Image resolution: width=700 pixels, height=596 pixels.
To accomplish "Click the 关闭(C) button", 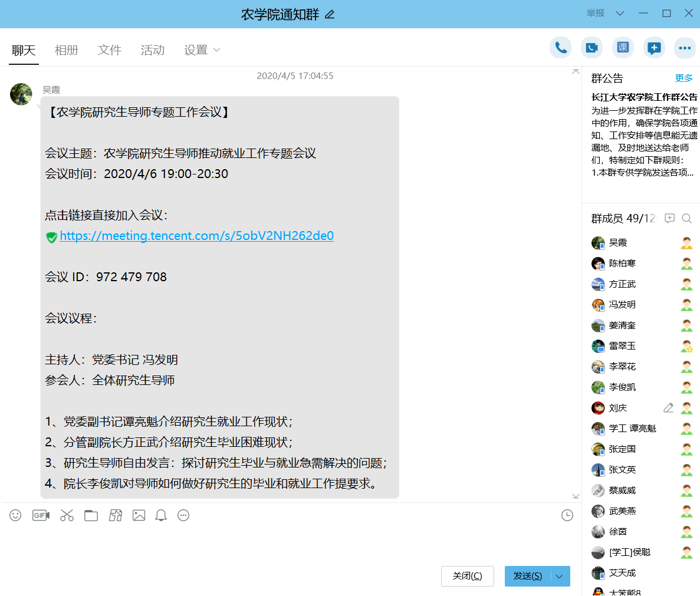I will 467,576.
